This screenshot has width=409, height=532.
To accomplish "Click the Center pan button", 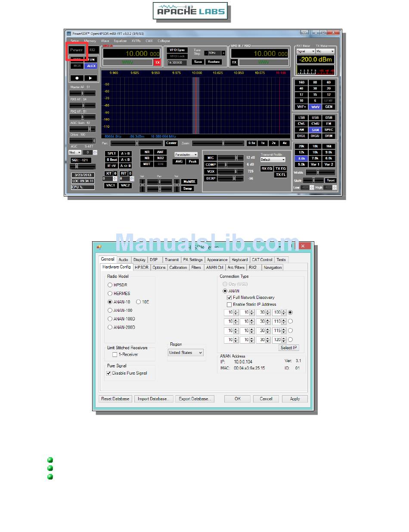I will click(171, 143).
